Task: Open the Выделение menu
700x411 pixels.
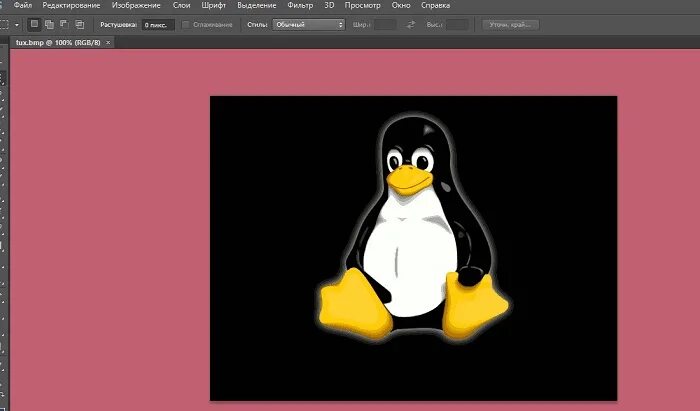Action: point(257,6)
